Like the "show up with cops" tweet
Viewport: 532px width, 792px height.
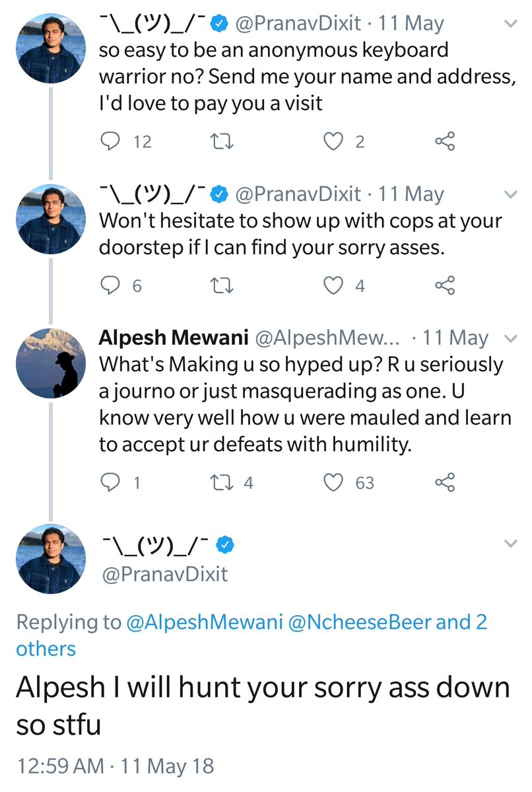click(x=335, y=285)
